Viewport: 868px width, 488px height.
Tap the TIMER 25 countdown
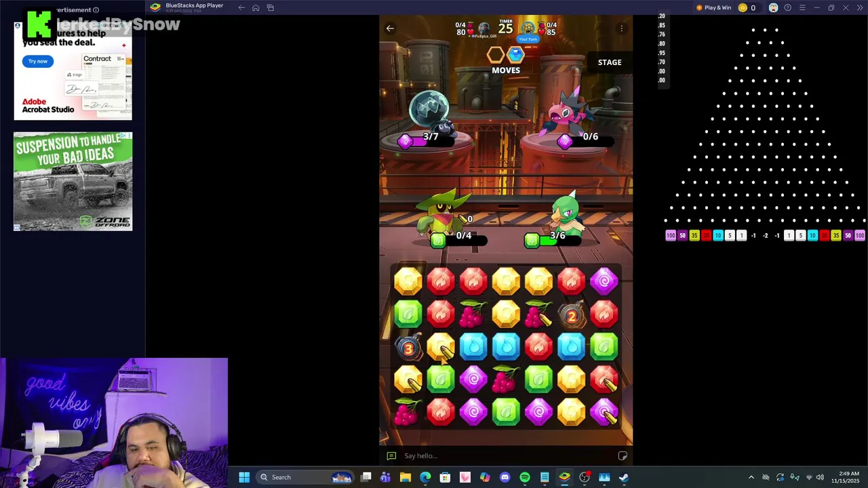click(x=506, y=27)
